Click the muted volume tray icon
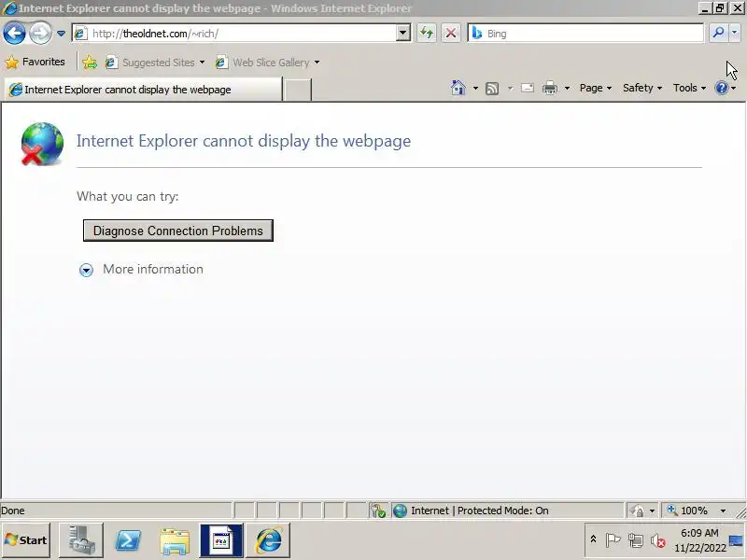 tap(658, 540)
